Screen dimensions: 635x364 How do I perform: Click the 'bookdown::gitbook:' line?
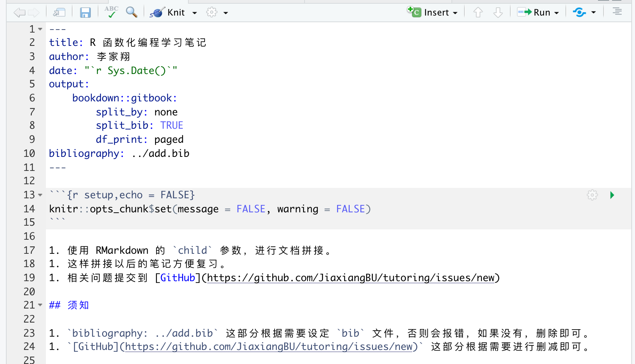pos(125,98)
